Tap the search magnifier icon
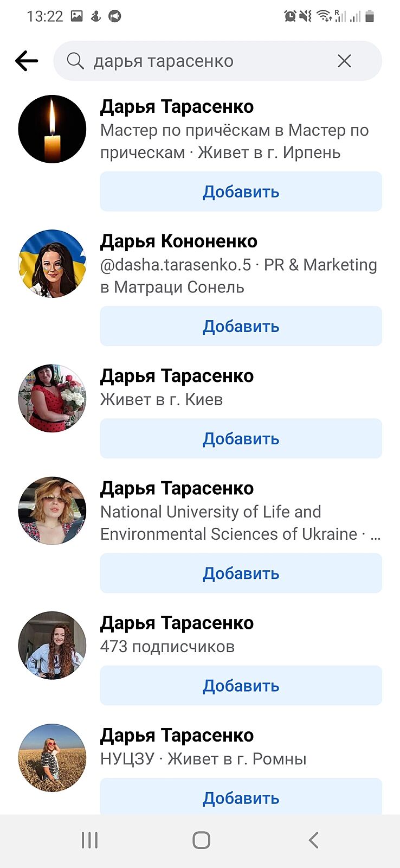400x868 pixels. click(x=75, y=61)
